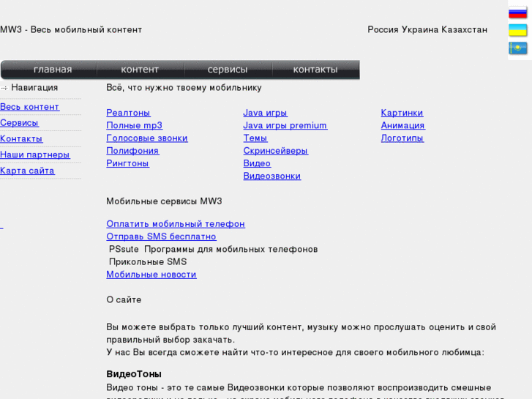
Task: Open the Рингтоны link
Action: click(127, 163)
